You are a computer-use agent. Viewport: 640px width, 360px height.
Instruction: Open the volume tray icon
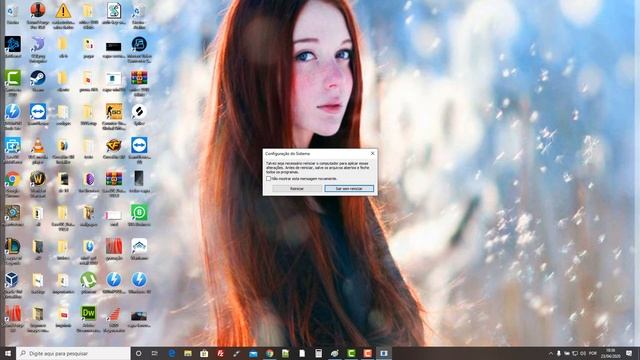click(583, 353)
